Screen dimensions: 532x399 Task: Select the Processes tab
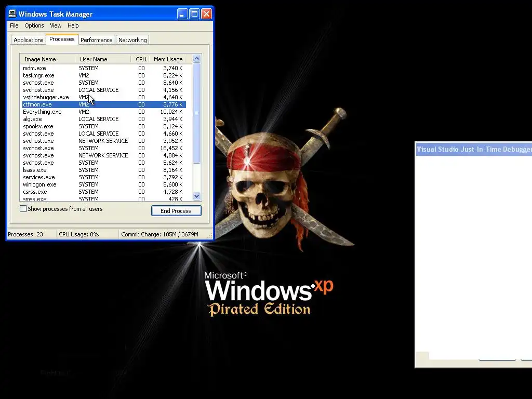[62, 39]
